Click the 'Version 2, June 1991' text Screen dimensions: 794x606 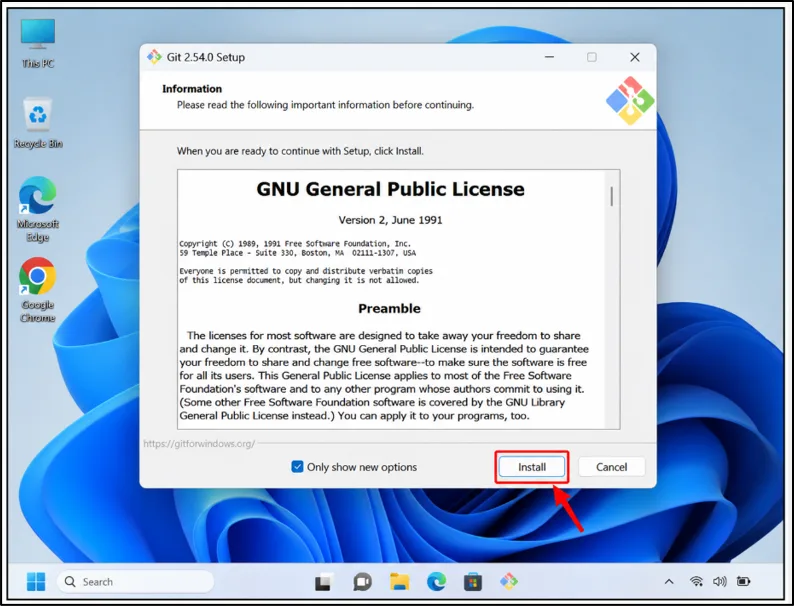point(390,220)
